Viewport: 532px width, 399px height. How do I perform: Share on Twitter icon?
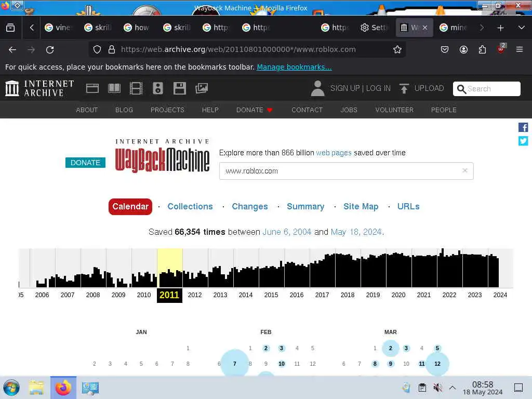pos(523,141)
